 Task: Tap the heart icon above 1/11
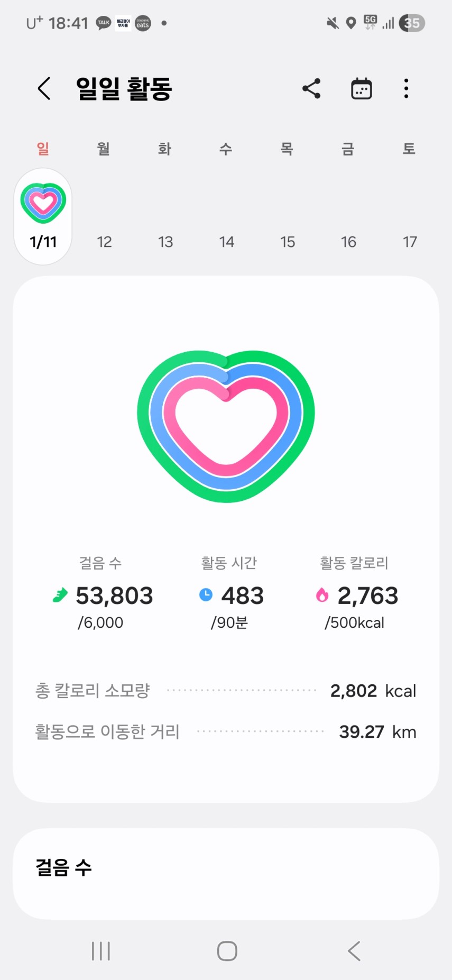pos(43,203)
